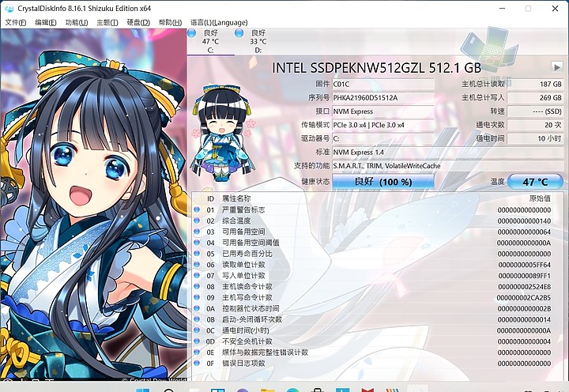Click the disk model title INTEL SSDPEKNW512GZL 512.1 GB
This screenshot has height=392, width=569.
pos(376,68)
